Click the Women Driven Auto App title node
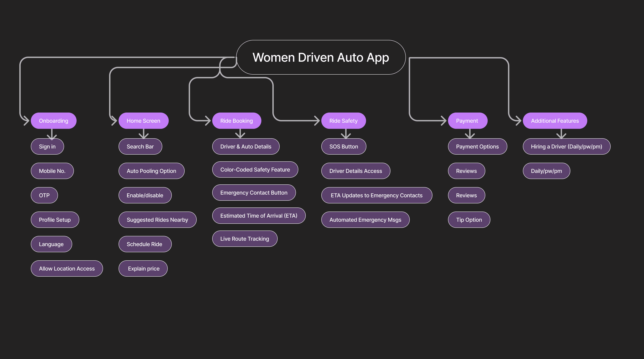This screenshot has height=359, width=644. tap(321, 57)
